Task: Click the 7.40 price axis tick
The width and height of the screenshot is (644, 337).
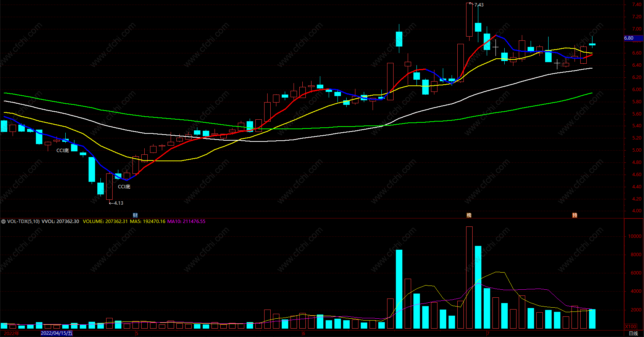Action: click(637, 5)
